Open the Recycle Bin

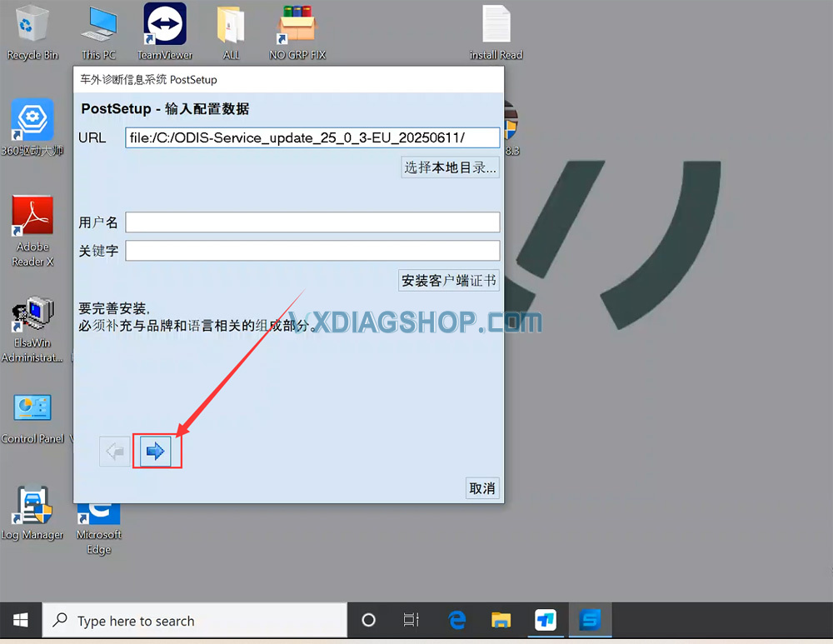coord(32,25)
